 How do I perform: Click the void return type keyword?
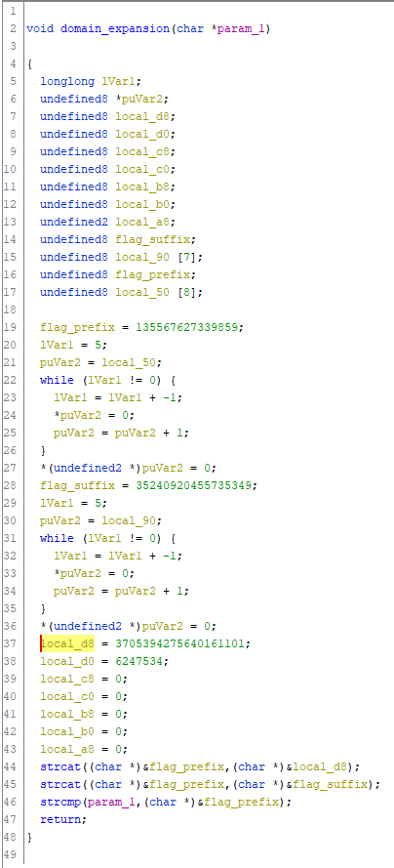pos(40,28)
